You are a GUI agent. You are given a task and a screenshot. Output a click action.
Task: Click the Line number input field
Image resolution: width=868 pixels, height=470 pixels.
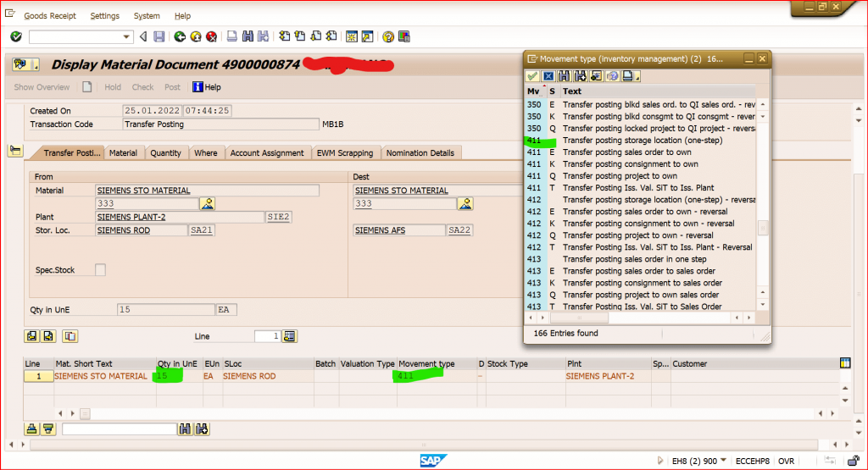267,335
